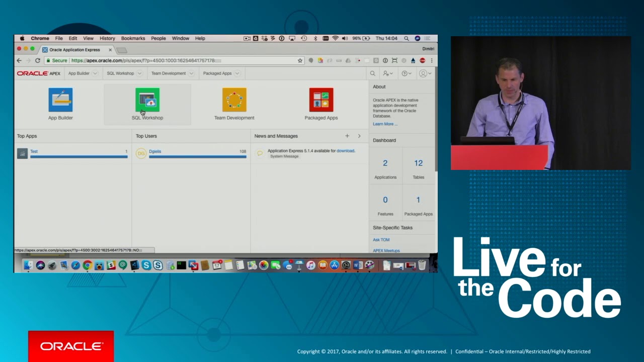Open Visual Studio Code from the Dock
Image resolution: width=644 pixels, height=362 pixels.
point(134,265)
